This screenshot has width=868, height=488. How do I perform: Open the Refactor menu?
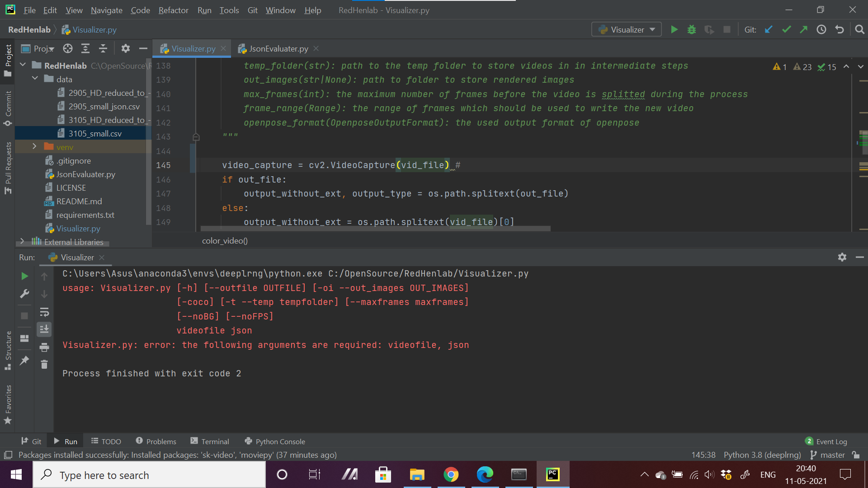[x=173, y=10]
